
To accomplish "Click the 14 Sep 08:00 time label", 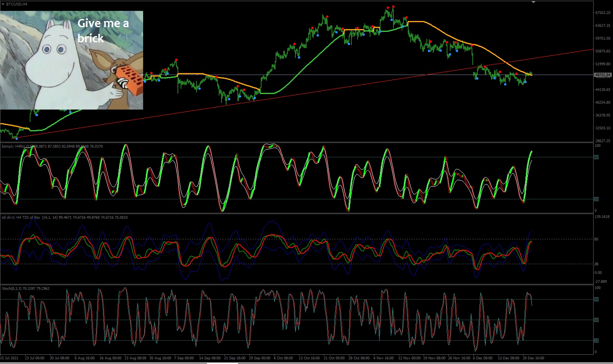I will point(210,358).
